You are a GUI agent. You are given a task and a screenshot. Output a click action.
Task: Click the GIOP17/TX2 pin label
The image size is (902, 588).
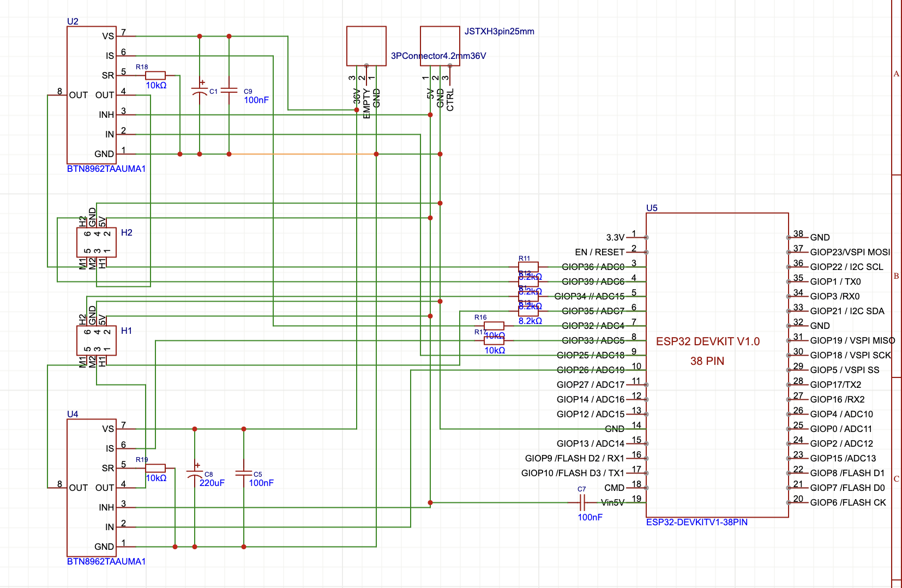836,385
